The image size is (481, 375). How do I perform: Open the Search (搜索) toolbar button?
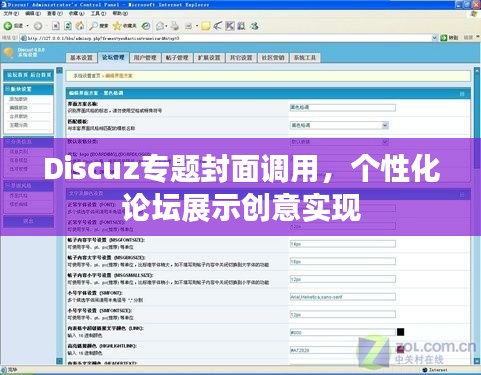click(x=99, y=26)
